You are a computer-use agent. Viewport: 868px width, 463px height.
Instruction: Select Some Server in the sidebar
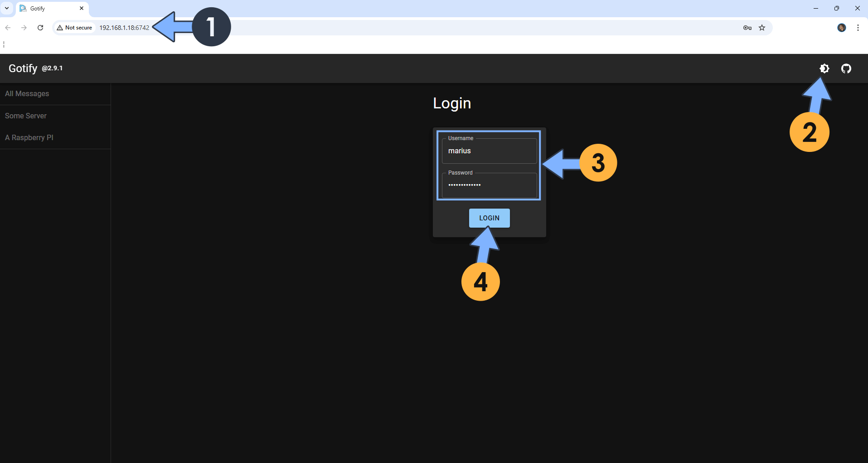pos(26,116)
